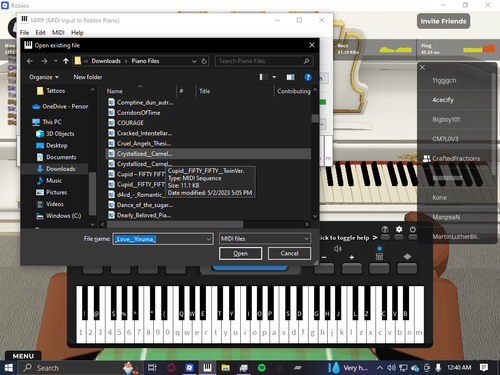Open file dialog help
The image size is (500, 375).
[x=308, y=77]
